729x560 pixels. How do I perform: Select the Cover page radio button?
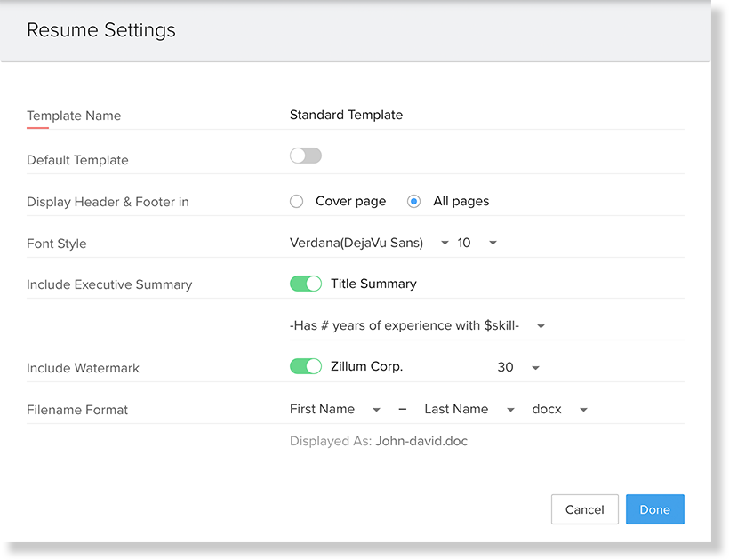tap(297, 202)
